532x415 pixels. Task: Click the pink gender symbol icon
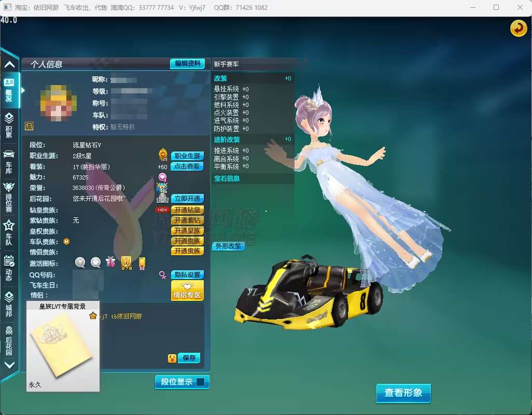click(162, 275)
